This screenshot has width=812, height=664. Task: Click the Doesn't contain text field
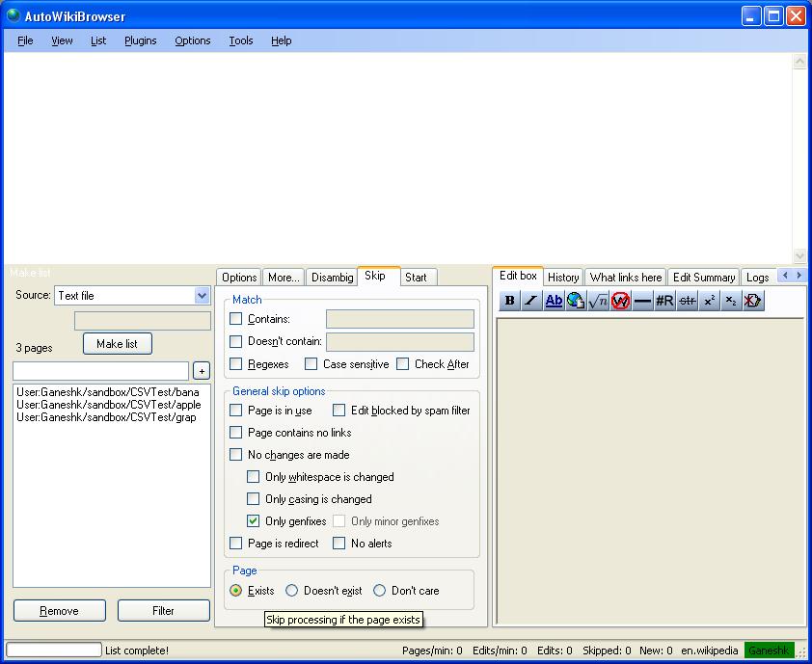(400, 341)
